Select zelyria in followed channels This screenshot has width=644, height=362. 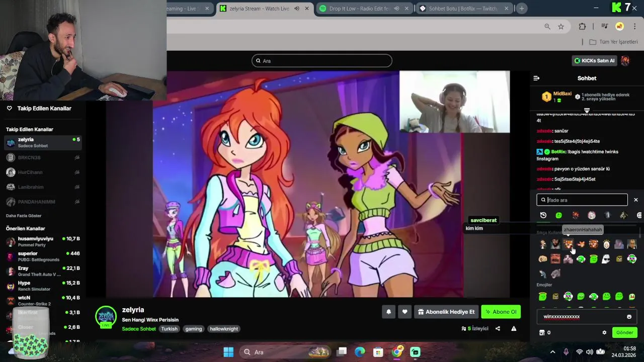pos(43,143)
